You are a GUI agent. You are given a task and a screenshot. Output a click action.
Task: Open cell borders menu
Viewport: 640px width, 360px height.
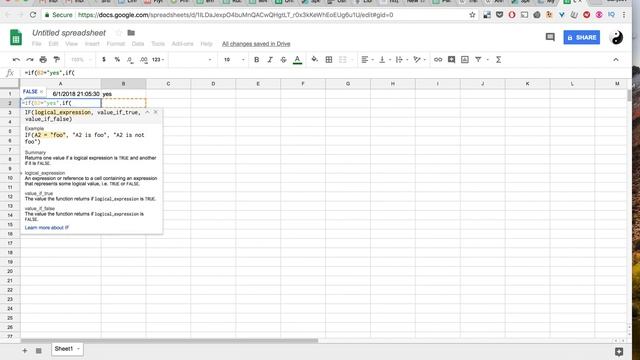[329, 60]
